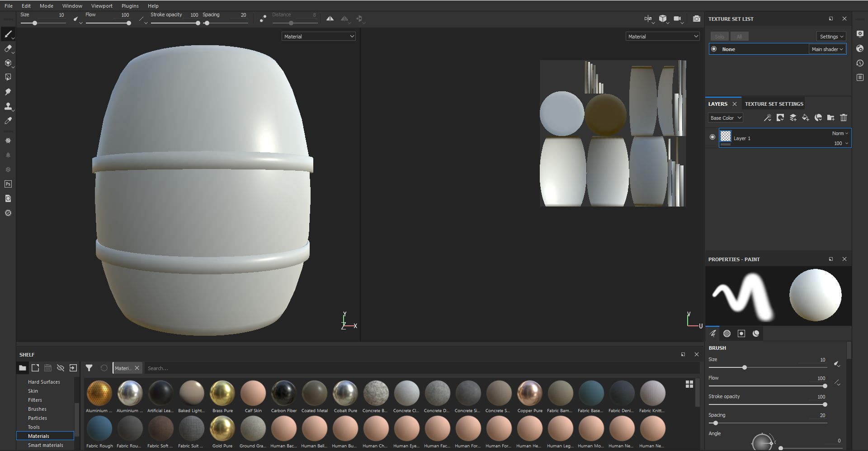Select the Polygon Fill tool
The height and width of the screenshot is (451, 868).
click(x=9, y=77)
